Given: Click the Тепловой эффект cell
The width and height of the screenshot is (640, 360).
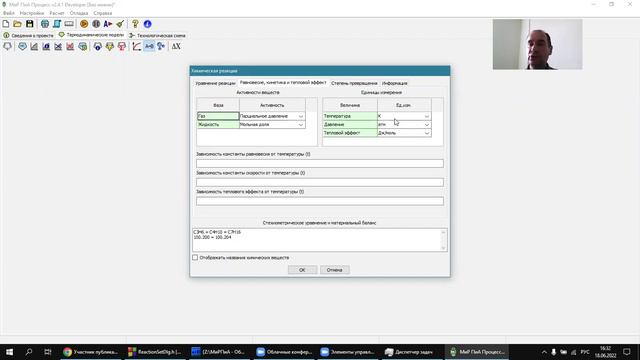Looking at the screenshot, I should point(350,133).
